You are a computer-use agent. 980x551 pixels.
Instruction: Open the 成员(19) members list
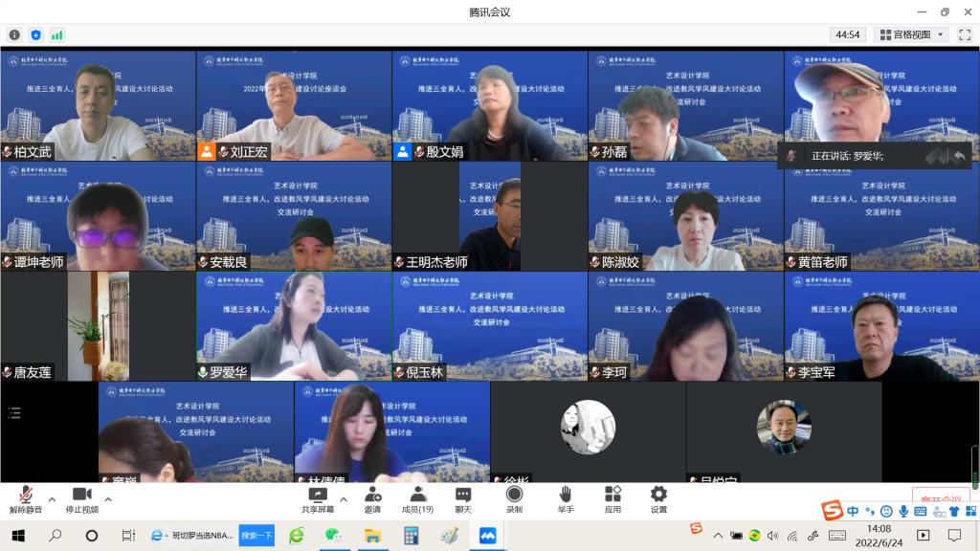click(417, 499)
